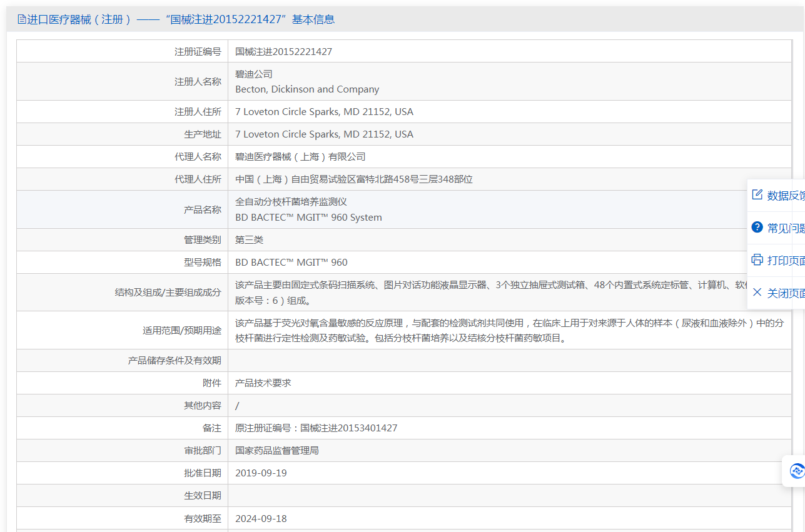Click the header title 进口医疗器械（注册）基本信息
Viewport: 805px width, 532px height.
pos(181,19)
